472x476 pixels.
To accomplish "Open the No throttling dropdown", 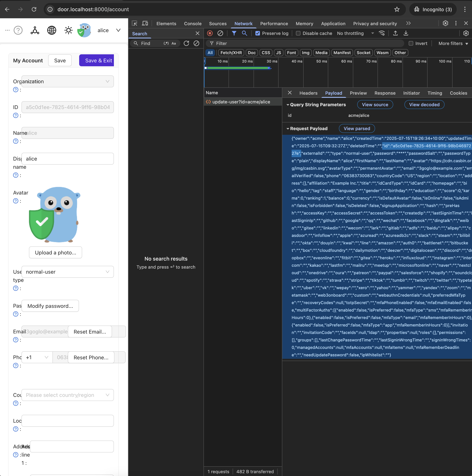I will coord(355,33).
